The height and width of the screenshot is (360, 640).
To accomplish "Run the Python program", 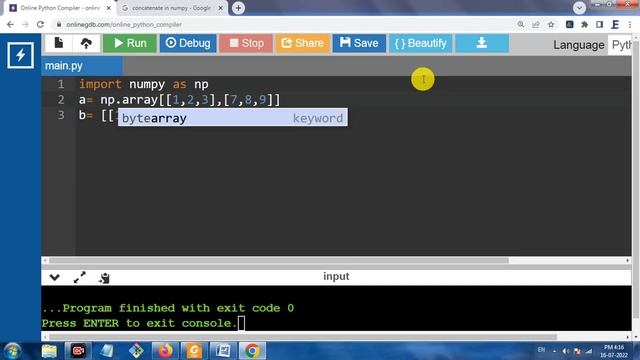I will pos(129,43).
